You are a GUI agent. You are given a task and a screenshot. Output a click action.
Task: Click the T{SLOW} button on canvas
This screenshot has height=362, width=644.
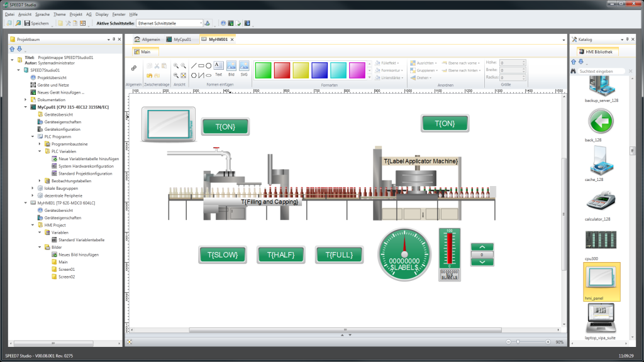[223, 255]
